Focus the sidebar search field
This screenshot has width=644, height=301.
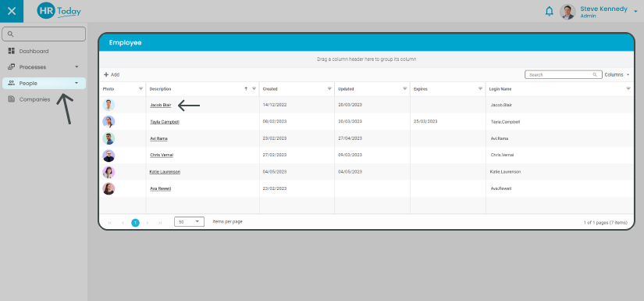point(44,34)
